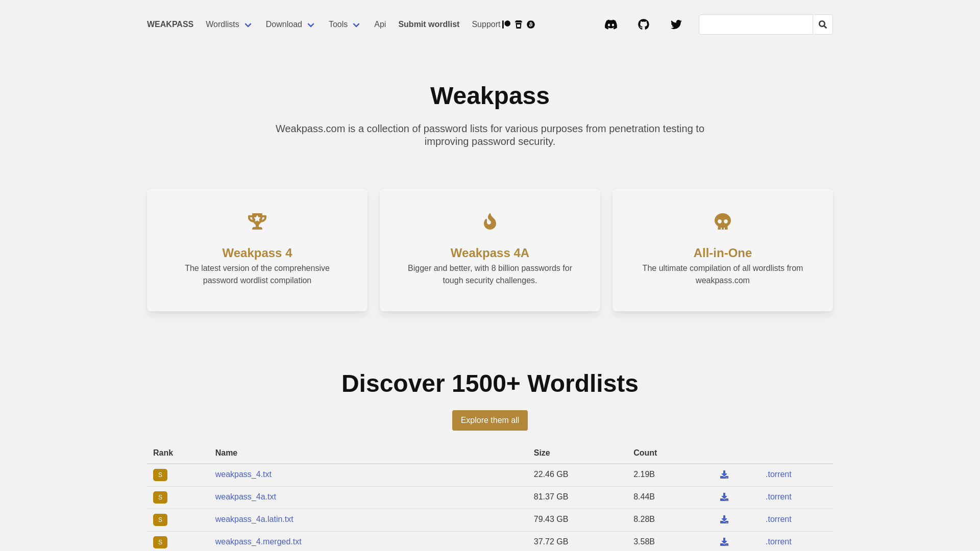Click the Bitcoin donation icon
This screenshot has width=980, height=551.
531,24
